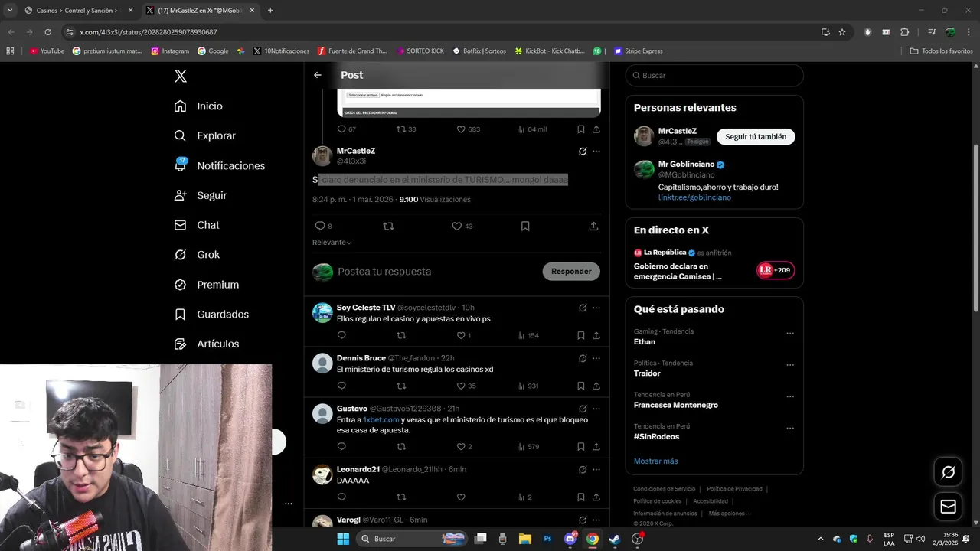Screen dimensions: 980x551
Task: Open La República live broadcast card
Action: tap(714, 265)
